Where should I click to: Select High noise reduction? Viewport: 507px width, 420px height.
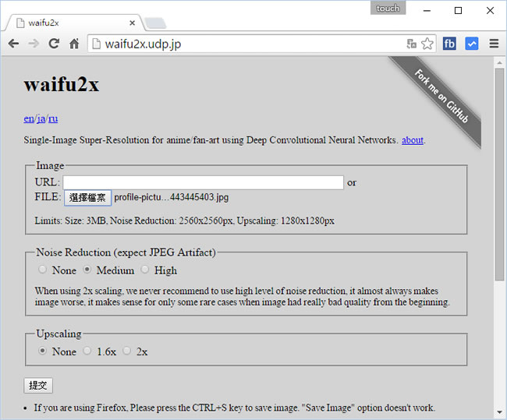(x=145, y=270)
